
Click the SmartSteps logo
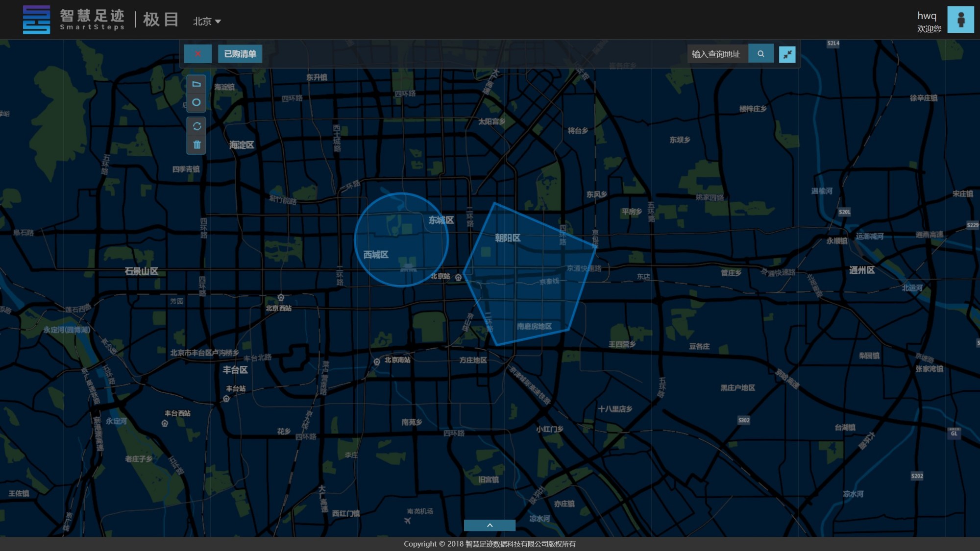pyautogui.click(x=36, y=20)
